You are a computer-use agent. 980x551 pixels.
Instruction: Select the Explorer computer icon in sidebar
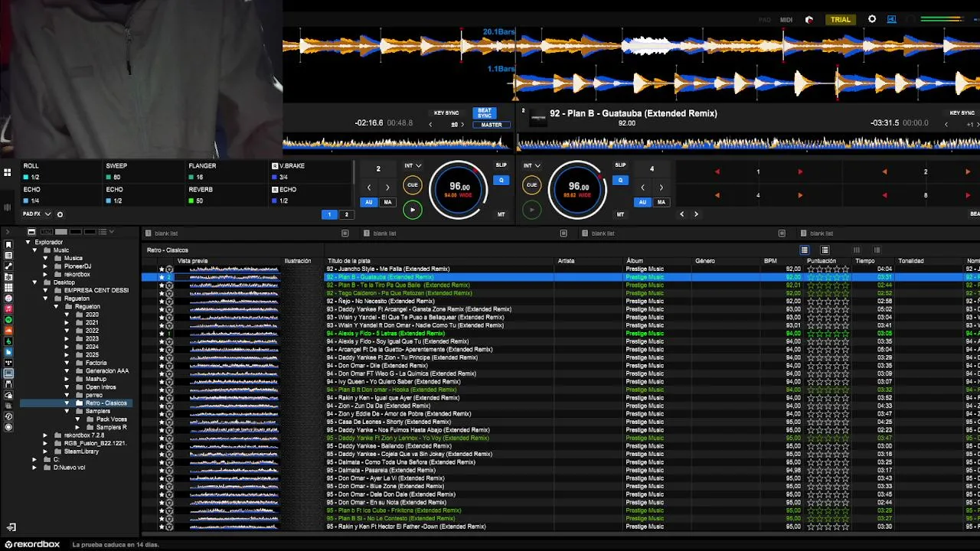coord(8,373)
